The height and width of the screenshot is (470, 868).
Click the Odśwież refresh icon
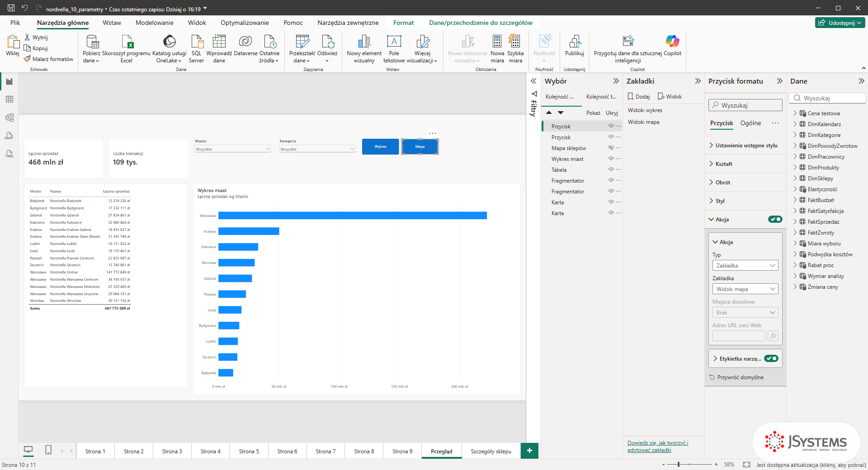pos(328,42)
